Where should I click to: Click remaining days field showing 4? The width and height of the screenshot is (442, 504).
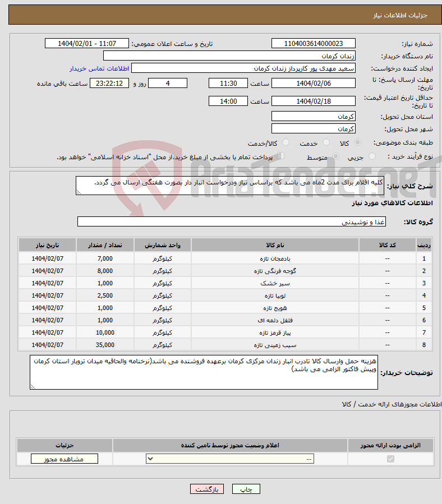tap(168, 83)
